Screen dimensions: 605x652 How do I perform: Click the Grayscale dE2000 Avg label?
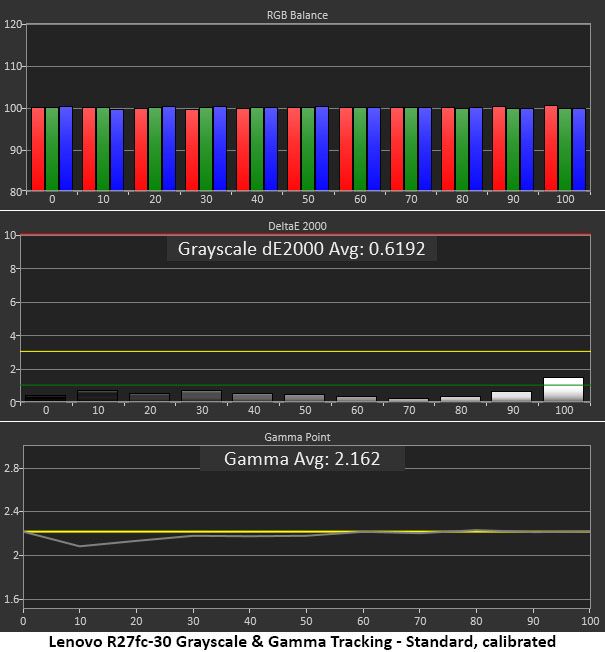pos(301,249)
